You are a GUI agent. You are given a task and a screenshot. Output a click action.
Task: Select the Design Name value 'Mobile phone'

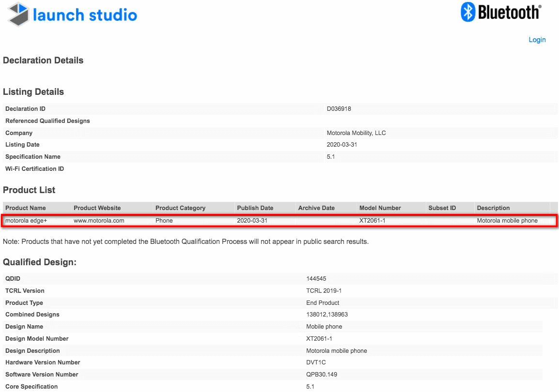pos(324,327)
